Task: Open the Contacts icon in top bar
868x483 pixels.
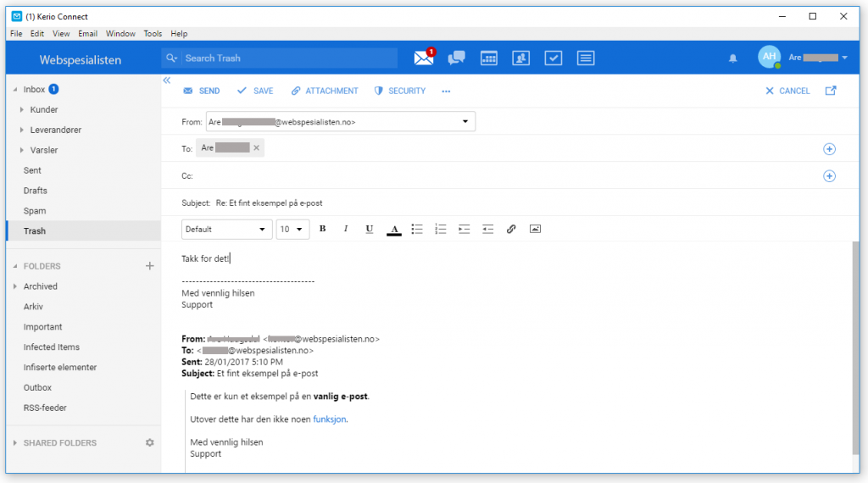Action: 520,58
